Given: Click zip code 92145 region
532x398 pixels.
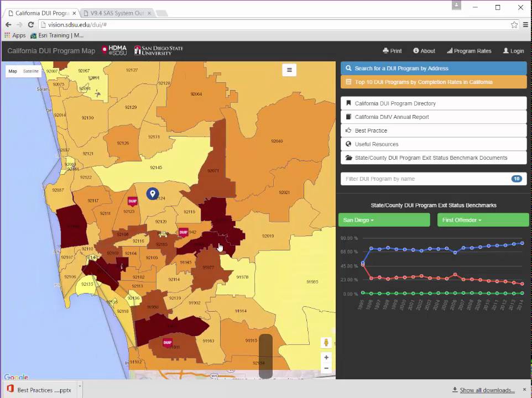Looking at the screenshot, I should tap(156, 167).
